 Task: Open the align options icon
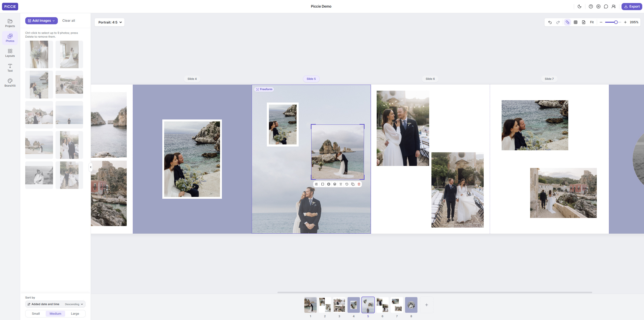(x=341, y=184)
